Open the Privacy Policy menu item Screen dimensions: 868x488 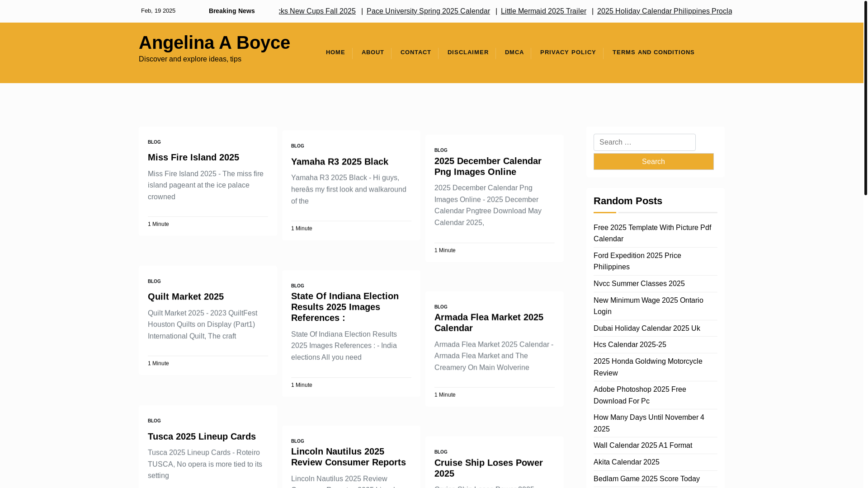(x=568, y=52)
